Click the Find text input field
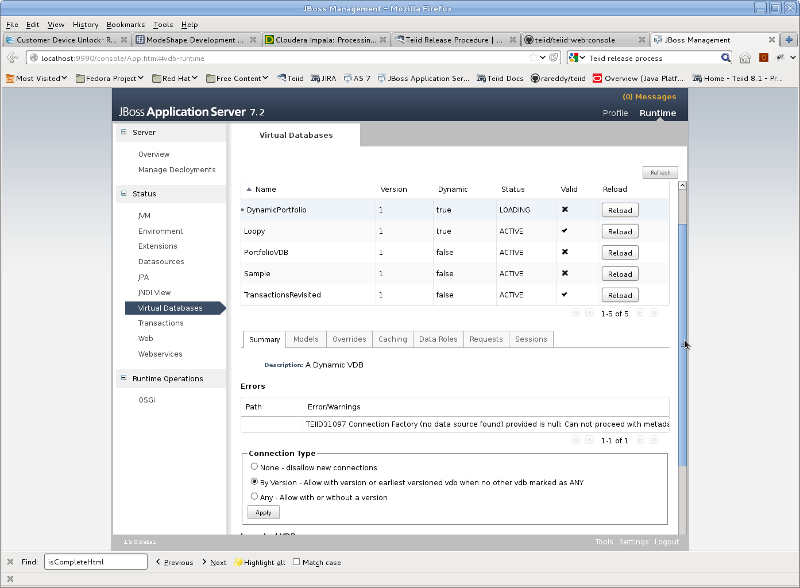Screen dimensions: 800x588 [96, 561]
